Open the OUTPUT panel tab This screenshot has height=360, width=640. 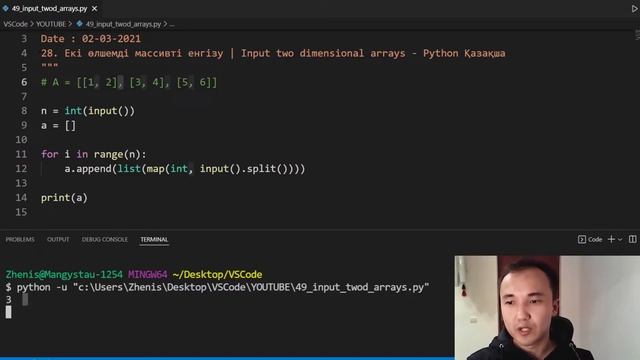58,240
